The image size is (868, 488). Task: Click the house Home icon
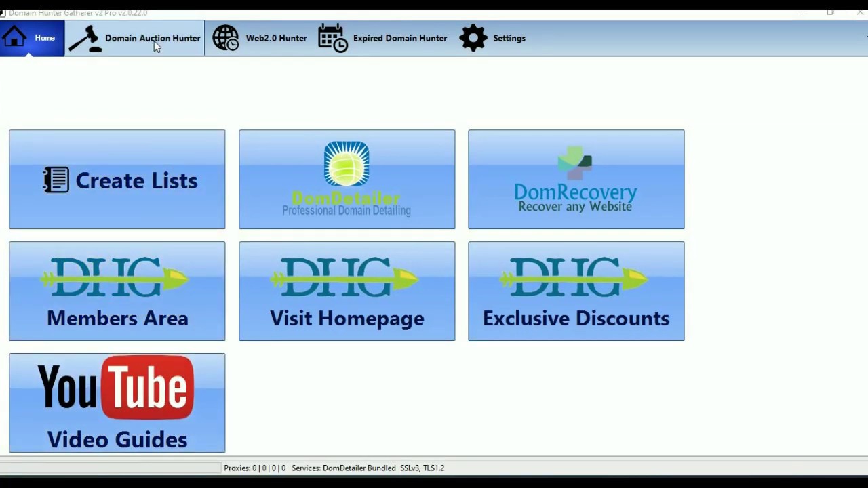tap(14, 37)
